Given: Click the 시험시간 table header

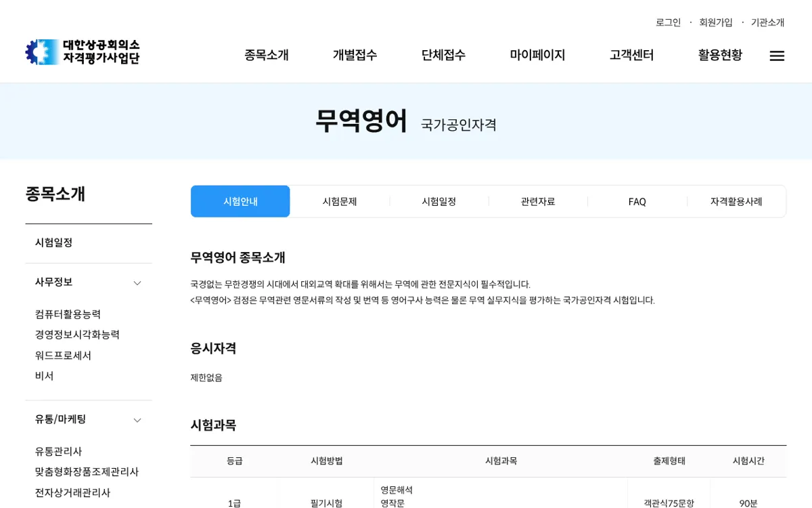Looking at the screenshot, I should (748, 461).
